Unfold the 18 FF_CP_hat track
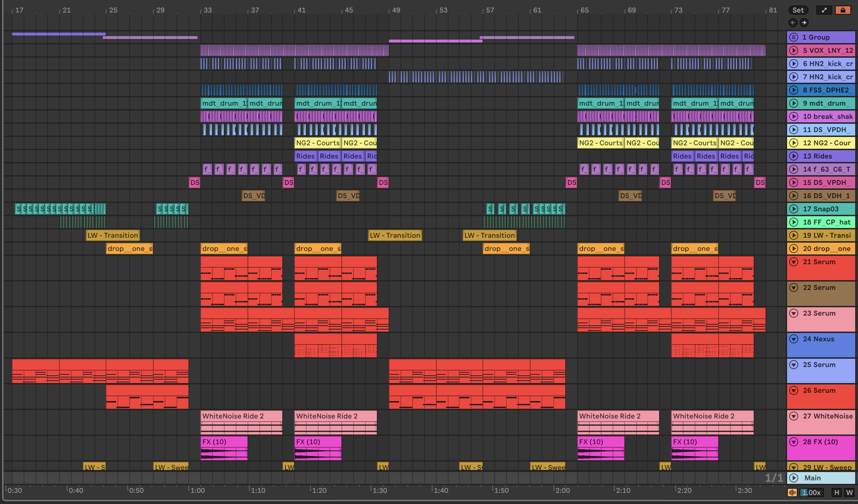858x504 pixels. tap(794, 222)
